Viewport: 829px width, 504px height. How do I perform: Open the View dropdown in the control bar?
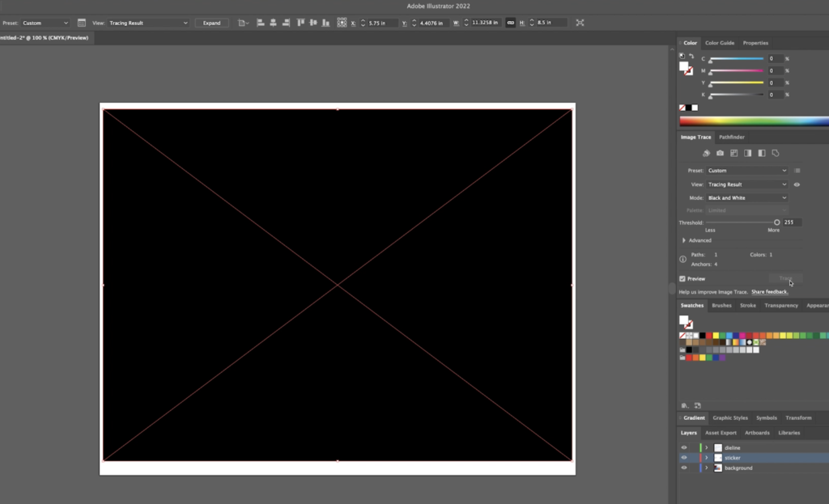(x=148, y=23)
